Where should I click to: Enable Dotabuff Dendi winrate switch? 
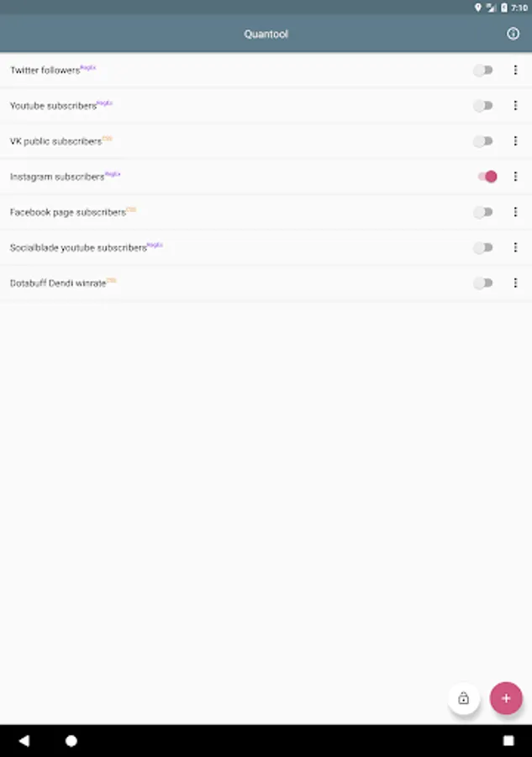click(483, 283)
